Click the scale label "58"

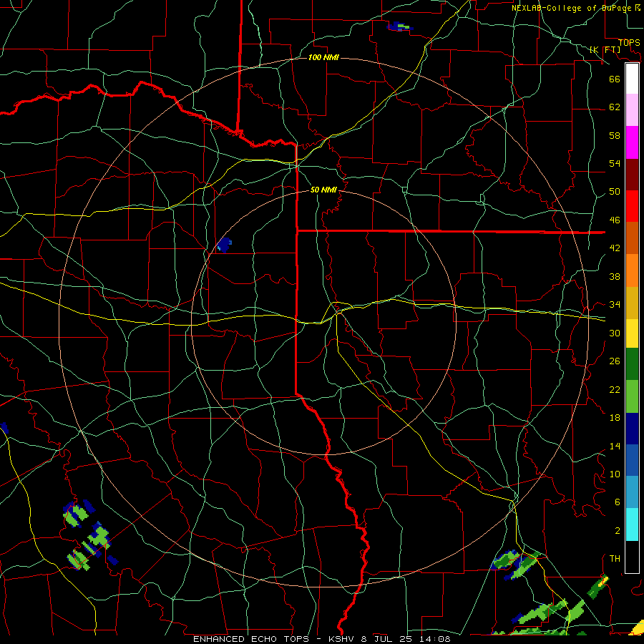pos(615,135)
